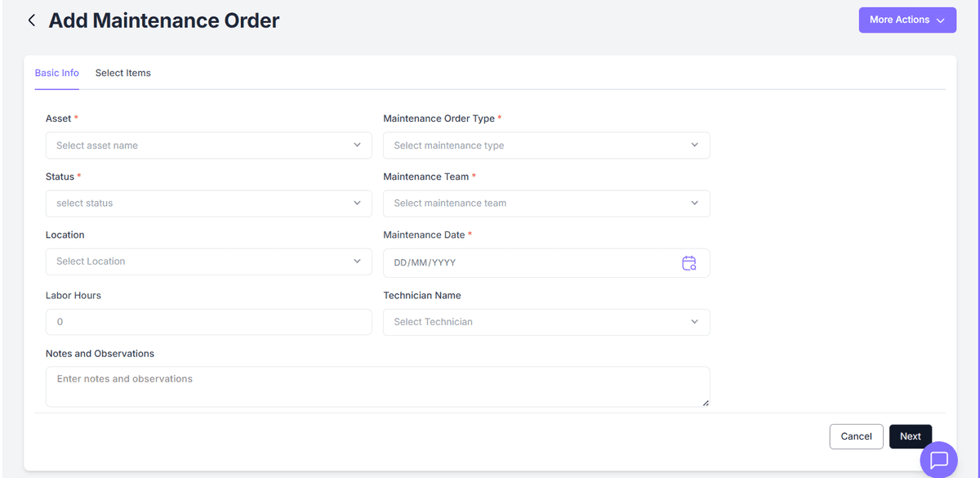This screenshot has height=478, width=980.
Task: Click the Labor Hours input field
Action: tap(208, 321)
